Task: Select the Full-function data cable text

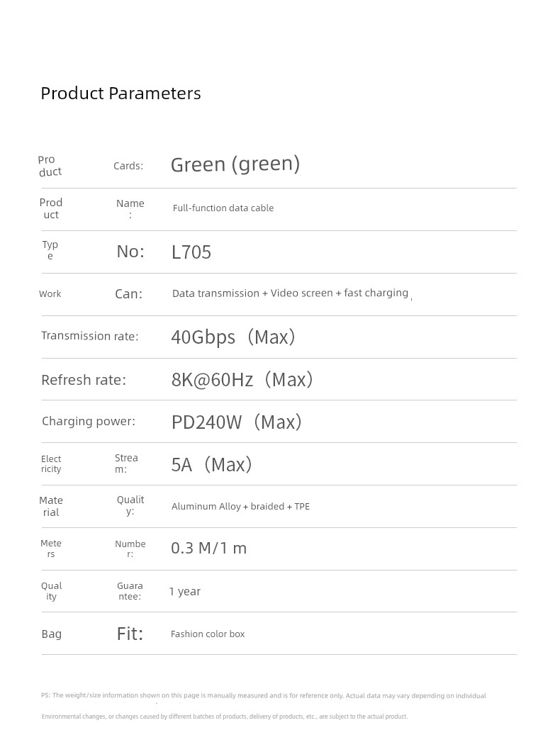Action: [223, 208]
